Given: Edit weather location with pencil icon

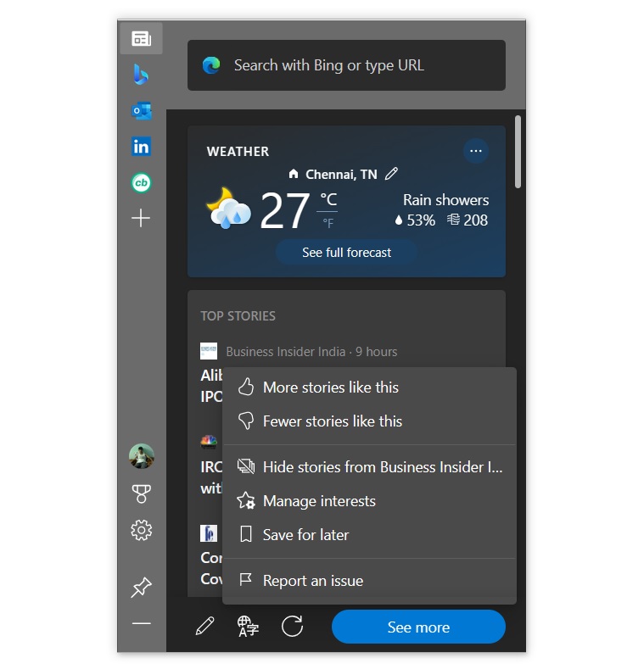Looking at the screenshot, I should click(392, 174).
